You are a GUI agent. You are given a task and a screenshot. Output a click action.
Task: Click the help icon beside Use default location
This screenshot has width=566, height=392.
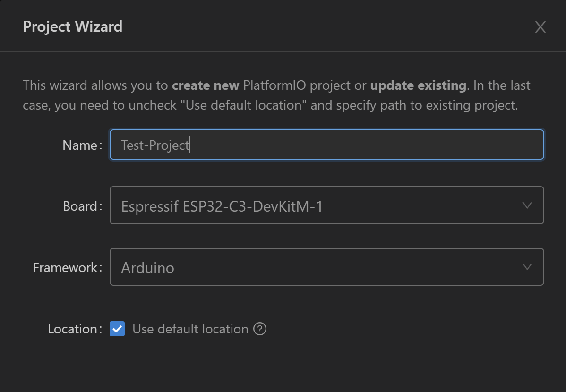pos(260,329)
